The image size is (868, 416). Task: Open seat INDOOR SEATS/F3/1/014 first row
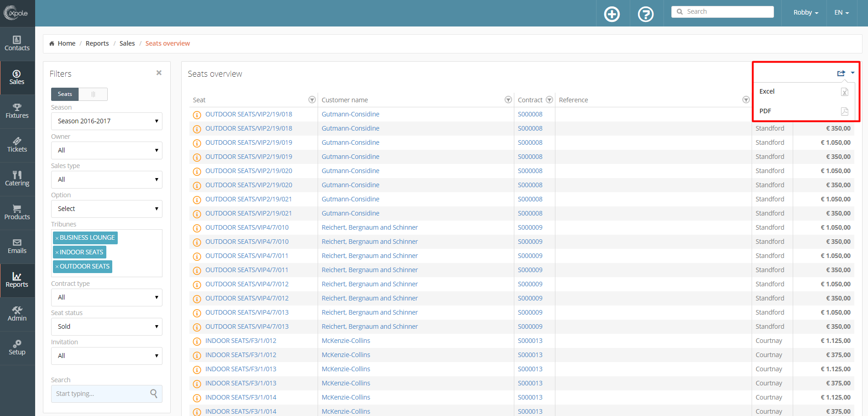(x=241, y=397)
